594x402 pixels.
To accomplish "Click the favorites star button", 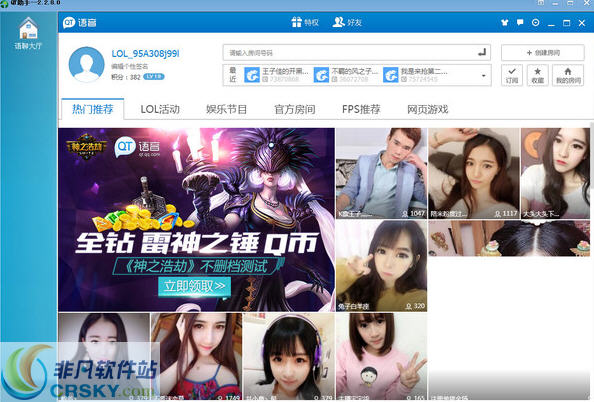I will point(537,75).
